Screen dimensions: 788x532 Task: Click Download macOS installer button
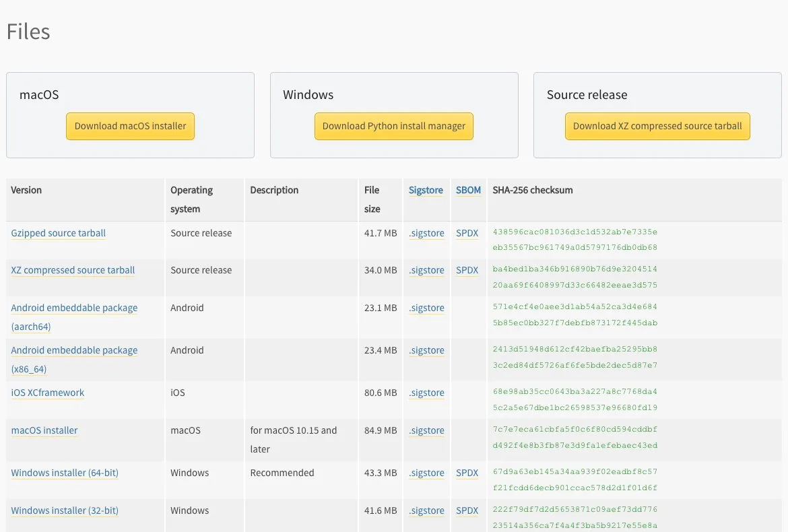pyautogui.click(x=130, y=126)
